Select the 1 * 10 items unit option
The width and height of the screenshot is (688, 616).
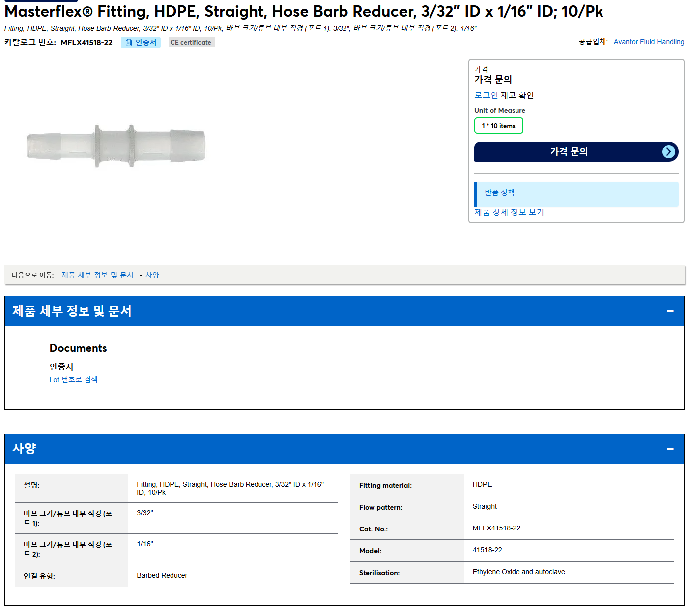499,126
